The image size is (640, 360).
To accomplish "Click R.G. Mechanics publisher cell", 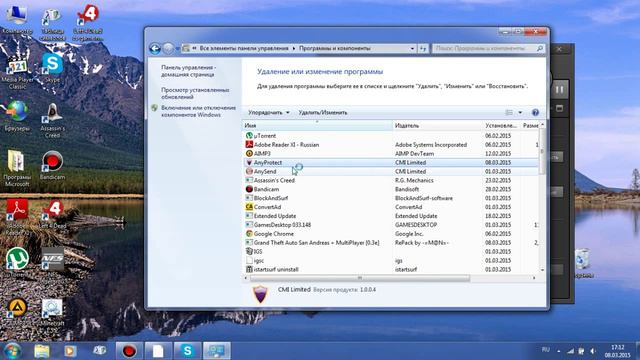I will point(414,180).
